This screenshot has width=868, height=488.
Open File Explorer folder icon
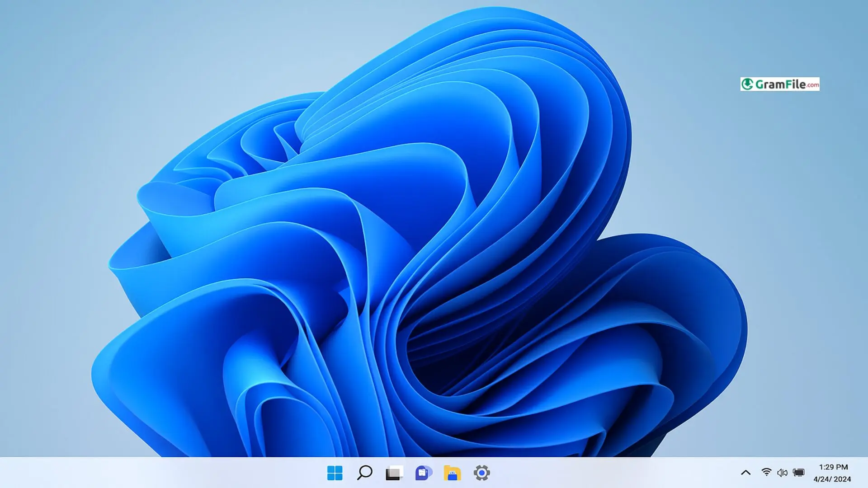pos(452,473)
